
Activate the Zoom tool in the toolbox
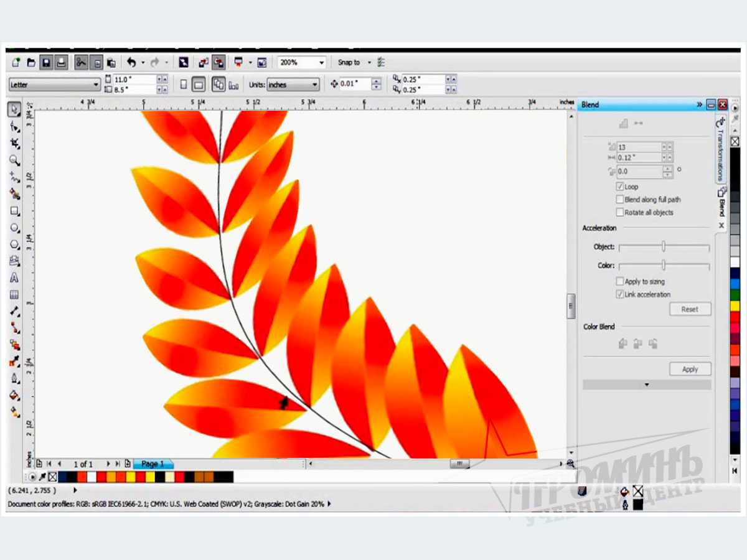(14, 161)
